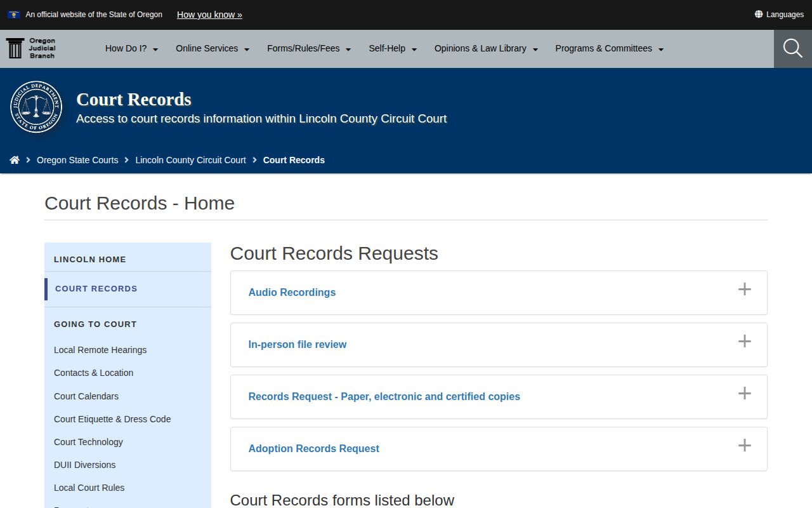
Task: Expand In-person file review plus icon
Action: [x=745, y=341]
